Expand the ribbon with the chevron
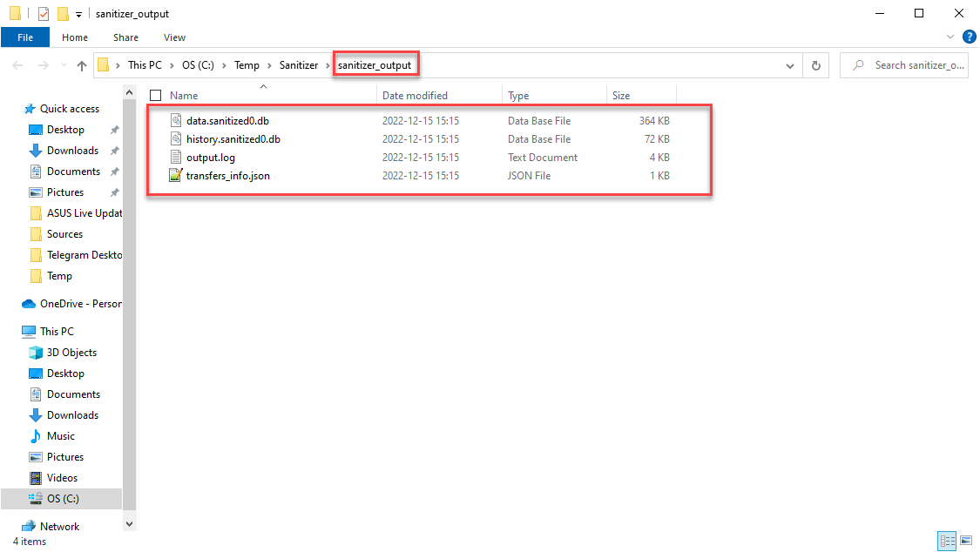 click(x=950, y=37)
